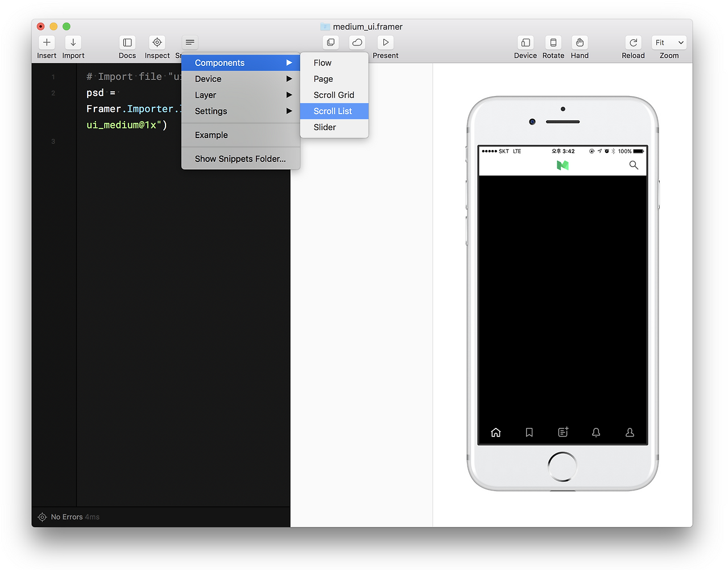Tap the new story icon in phone tab bar

563,432
